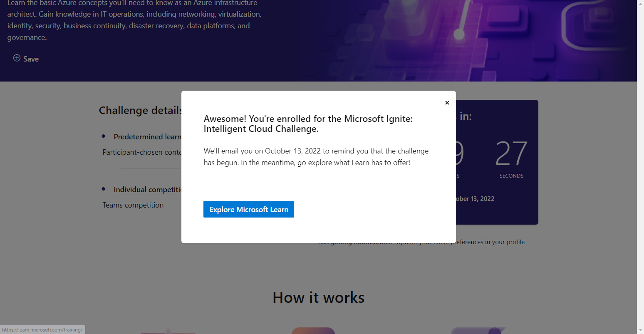Click the Explore Microsoft Learn button
644x334 pixels.
248,209
